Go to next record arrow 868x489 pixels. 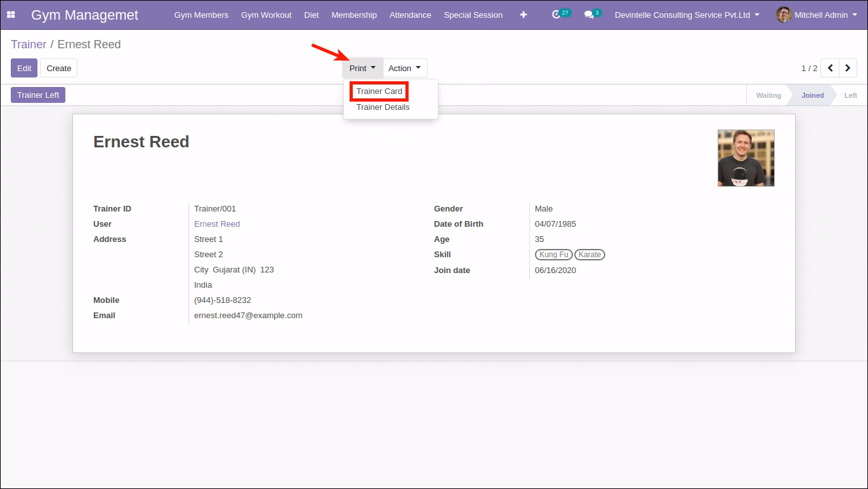848,68
